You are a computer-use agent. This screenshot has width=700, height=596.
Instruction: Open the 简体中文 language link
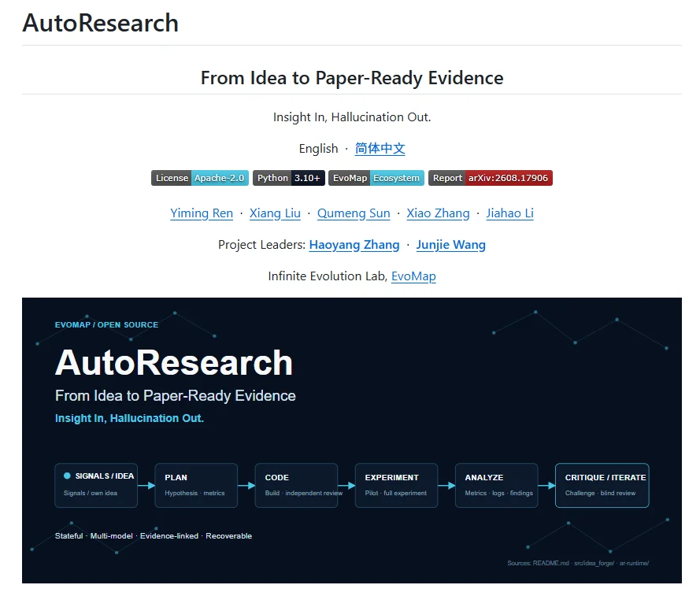[x=380, y=148]
